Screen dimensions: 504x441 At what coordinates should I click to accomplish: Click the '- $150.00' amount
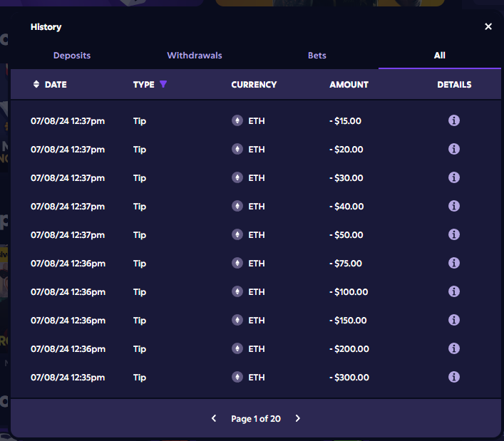(348, 320)
